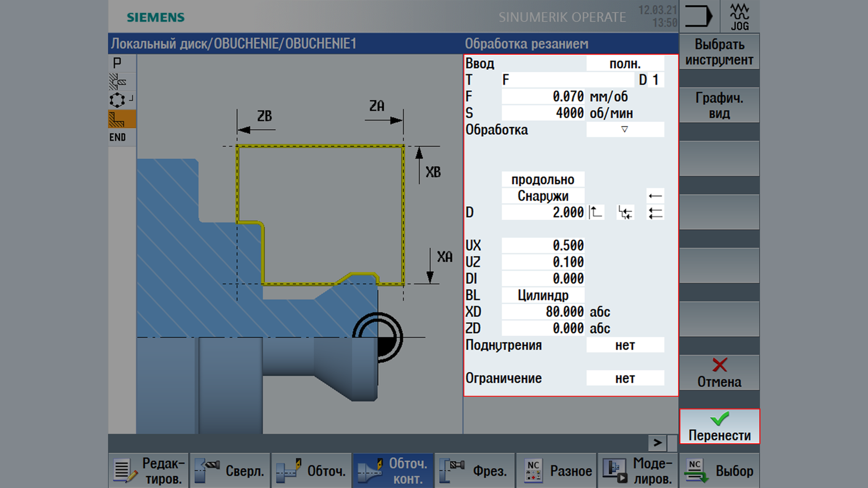The width and height of the screenshot is (868, 488).
Task: Open the Обработка machining type selector
Action: point(625,130)
